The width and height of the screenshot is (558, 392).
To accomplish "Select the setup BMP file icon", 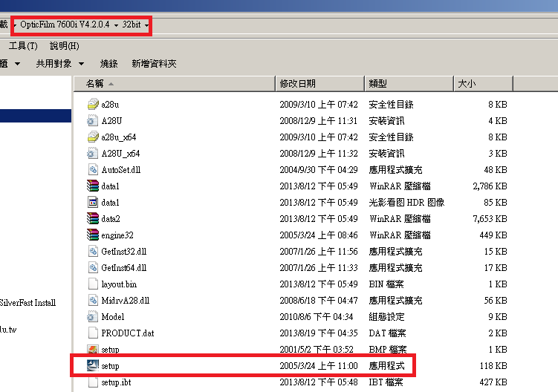I will point(92,350).
